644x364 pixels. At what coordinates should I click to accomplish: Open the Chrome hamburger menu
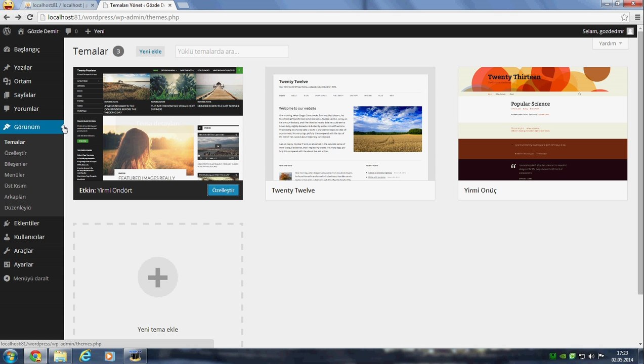pyautogui.click(x=637, y=17)
